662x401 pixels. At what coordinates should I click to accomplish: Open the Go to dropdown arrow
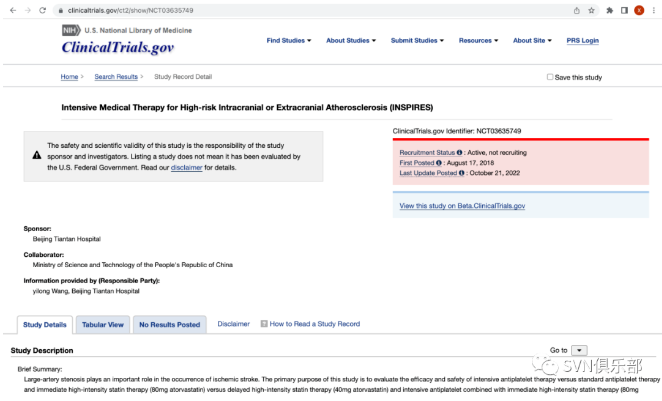tap(579, 350)
